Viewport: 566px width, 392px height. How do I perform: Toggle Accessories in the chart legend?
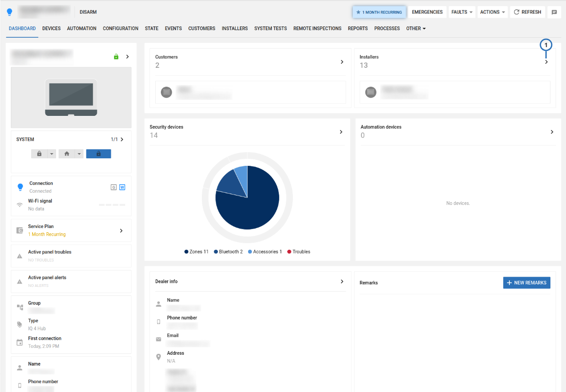(x=265, y=252)
